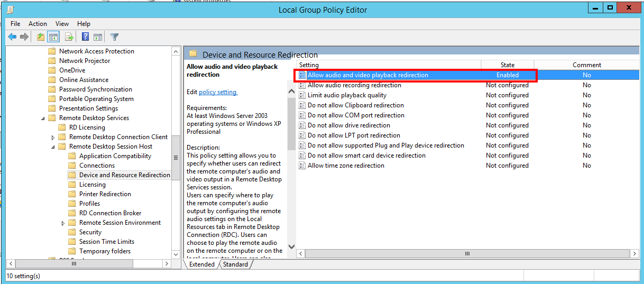Click the Back arrow toolbar icon
This screenshot has width=644, height=284.
[x=12, y=37]
